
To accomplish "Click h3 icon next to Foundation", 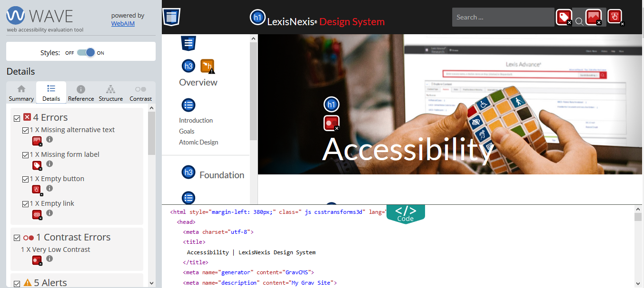I will (x=188, y=172).
